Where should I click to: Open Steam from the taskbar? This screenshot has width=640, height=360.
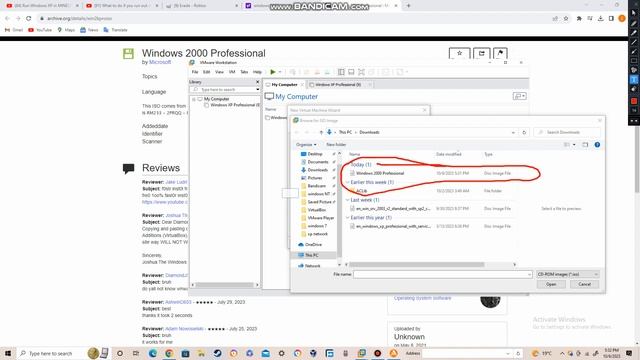218,353
